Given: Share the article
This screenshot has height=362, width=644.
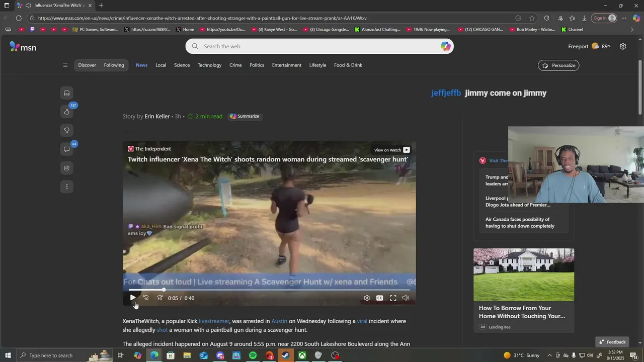Looking at the screenshot, I should tap(66, 168).
